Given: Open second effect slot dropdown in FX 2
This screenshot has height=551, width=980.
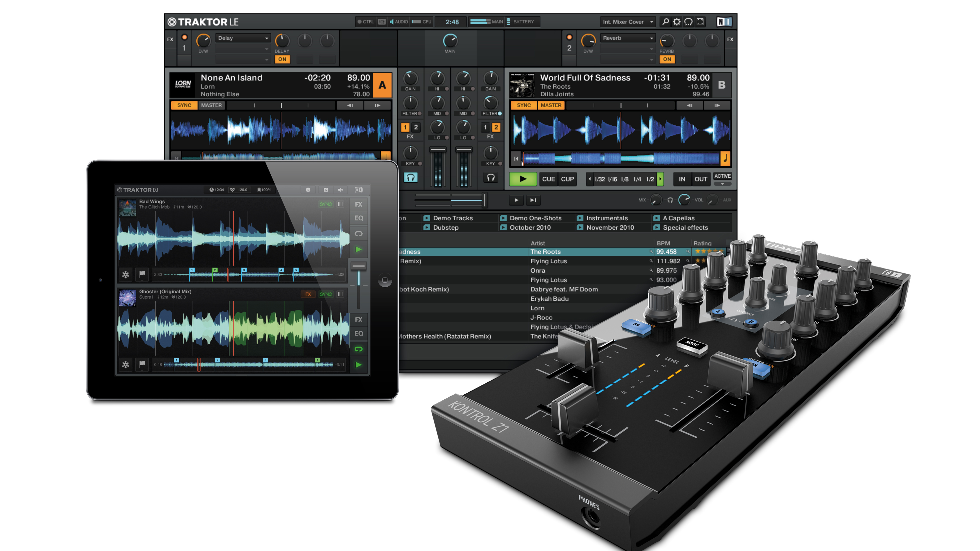Looking at the screenshot, I should 628,49.
